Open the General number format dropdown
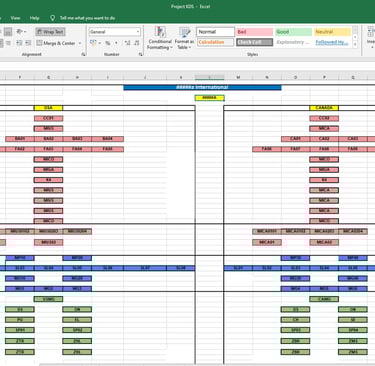This screenshot has width=375, height=366. pyautogui.click(x=114, y=32)
